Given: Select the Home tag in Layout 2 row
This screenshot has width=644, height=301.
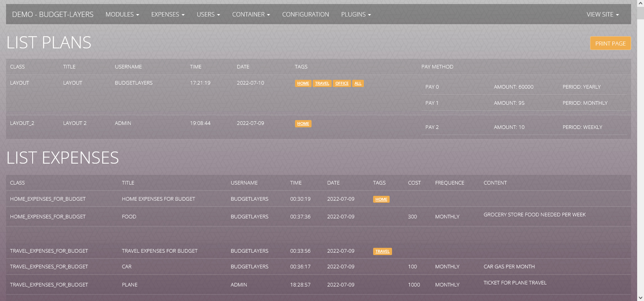Looking at the screenshot, I should pyautogui.click(x=303, y=124).
